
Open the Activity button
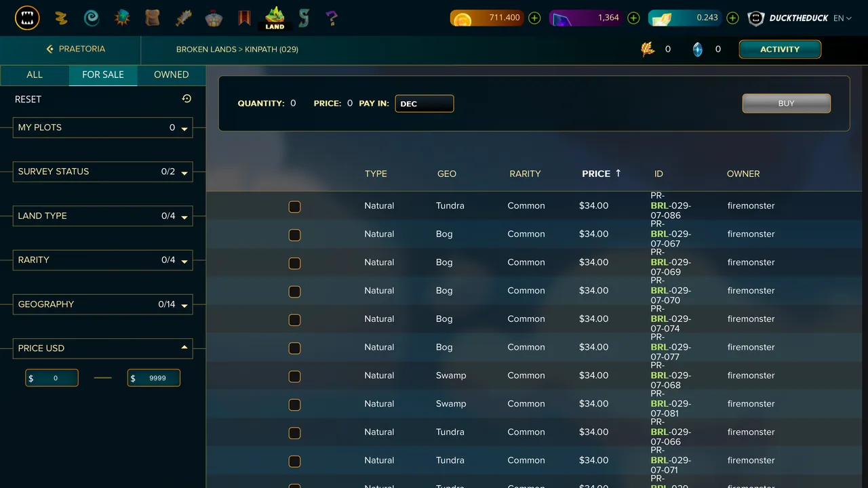click(780, 49)
